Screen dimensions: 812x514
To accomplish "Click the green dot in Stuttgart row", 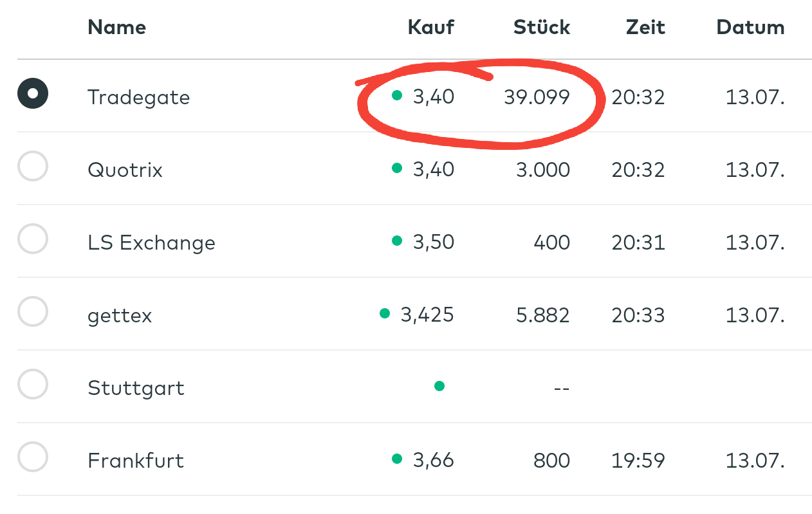I will click(x=439, y=386).
